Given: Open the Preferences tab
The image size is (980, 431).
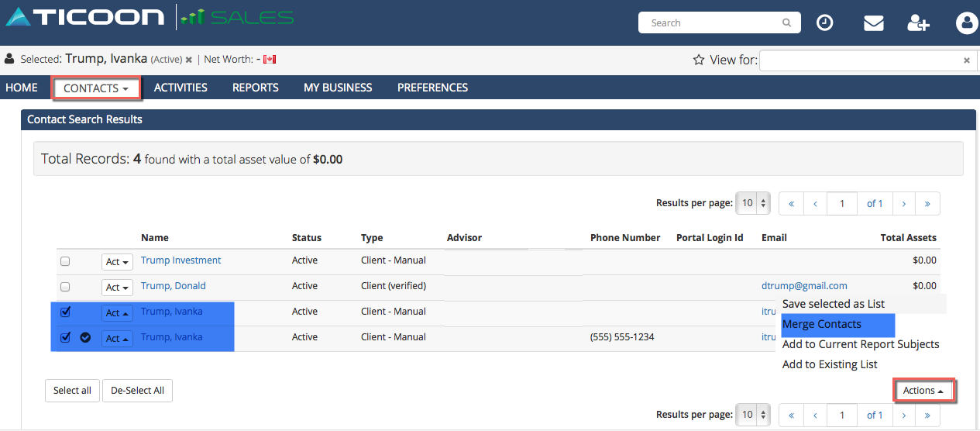Looking at the screenshot, I should 432,88.
